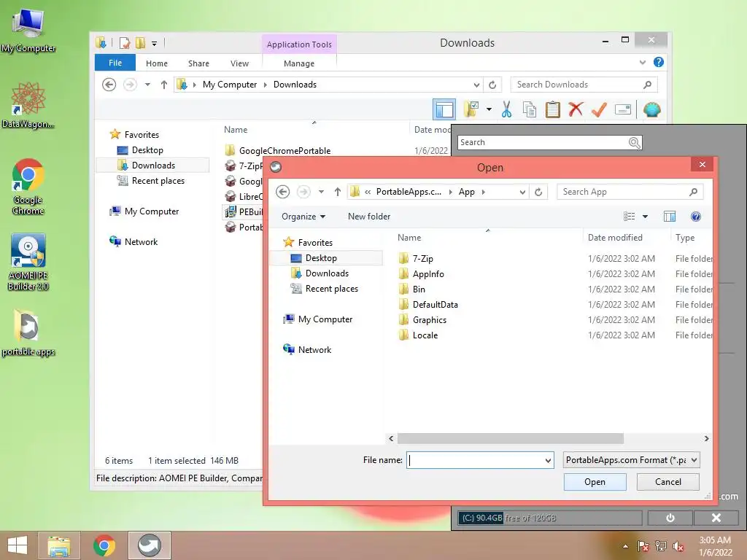
Task: Select the DefaultData folder
Action: pyautogui.click(x=435, y=304)
